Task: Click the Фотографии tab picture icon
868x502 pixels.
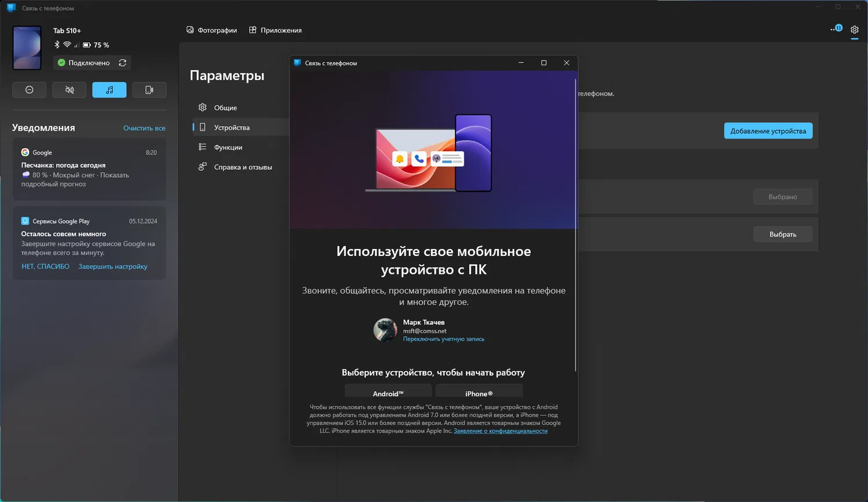Action: point(190,30)
